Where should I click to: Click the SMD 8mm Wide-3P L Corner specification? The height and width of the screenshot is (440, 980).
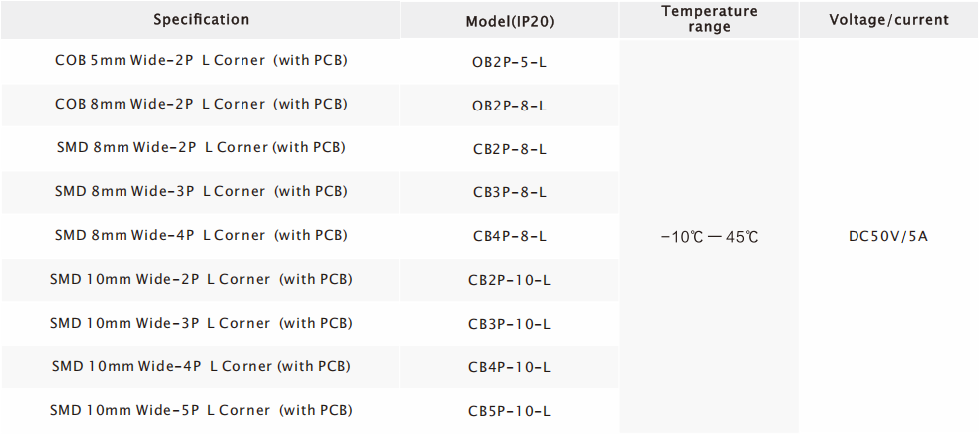[201, 192]
